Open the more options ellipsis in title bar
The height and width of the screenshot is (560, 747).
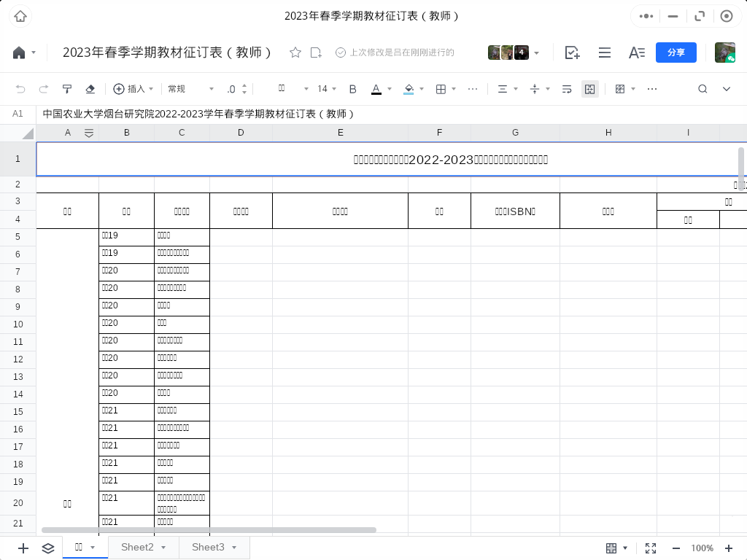click(646, 16)
